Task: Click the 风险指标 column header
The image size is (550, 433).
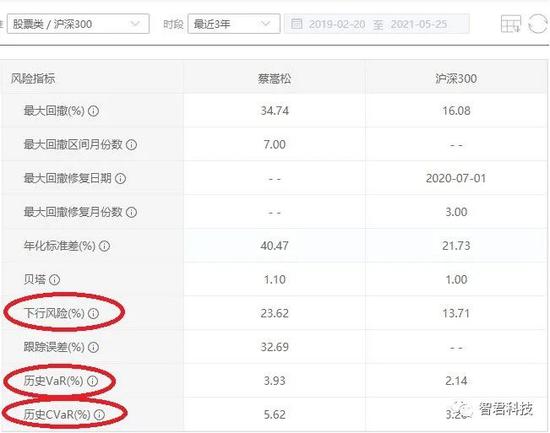Action: 33,78
